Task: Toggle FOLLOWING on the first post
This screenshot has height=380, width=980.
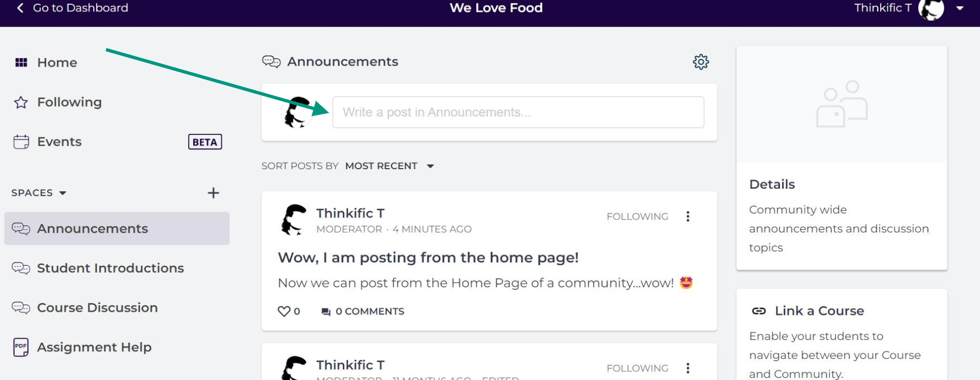Action: point(637,216)
